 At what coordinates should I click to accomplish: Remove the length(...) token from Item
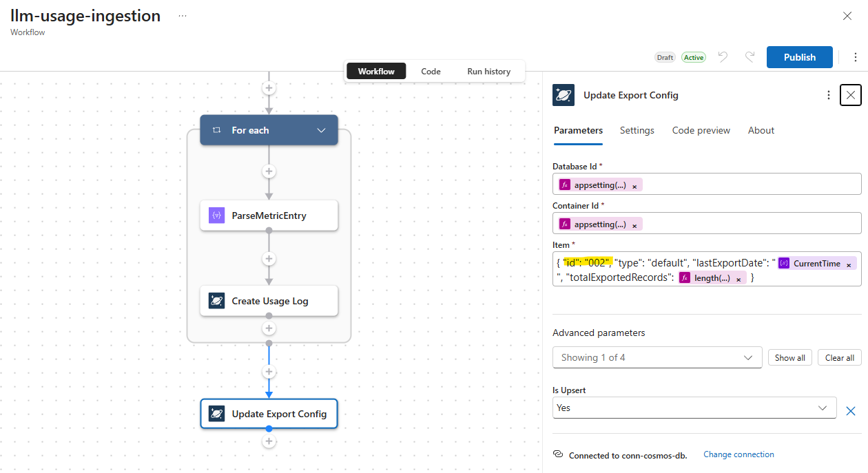pos(738,279)
